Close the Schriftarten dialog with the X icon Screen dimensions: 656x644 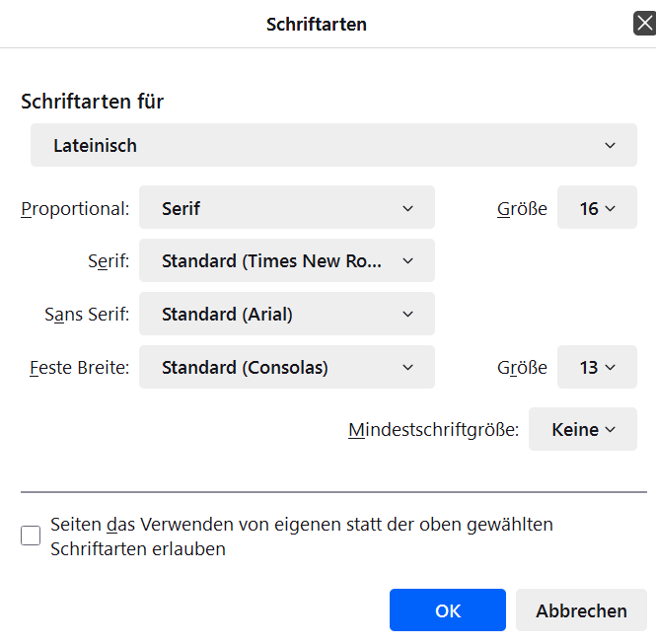coord(643,24)
